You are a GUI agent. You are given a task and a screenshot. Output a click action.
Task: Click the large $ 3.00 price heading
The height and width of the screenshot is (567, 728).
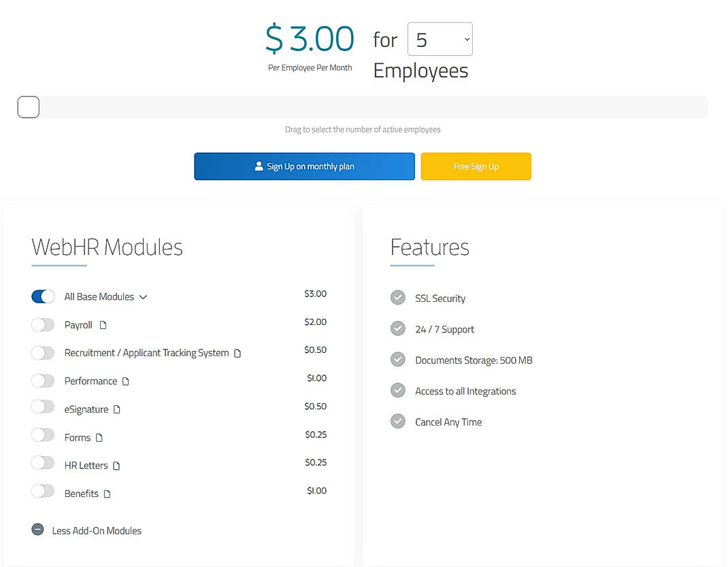(310, 39)
